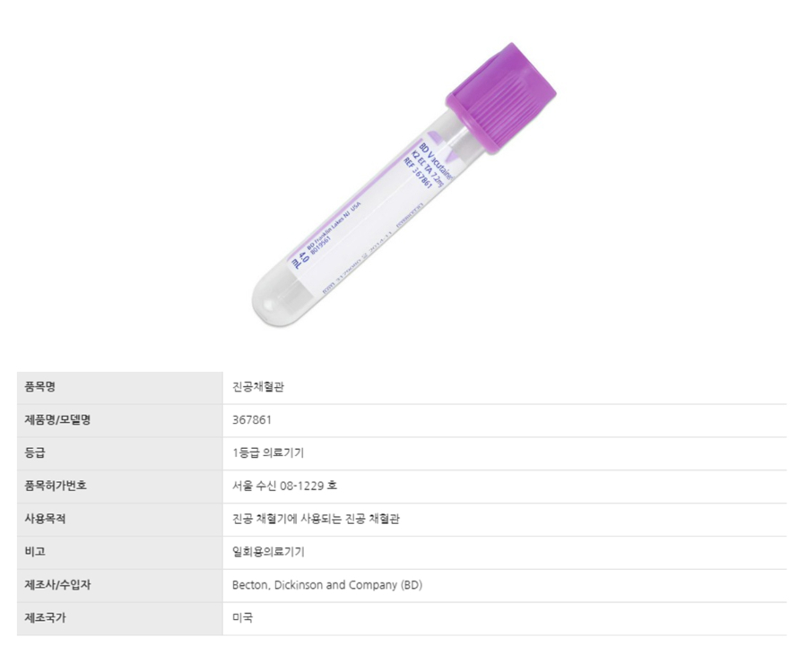Click the 비고 row header
Viewport: 807px width, 672px height.
[x=35, y=552]
